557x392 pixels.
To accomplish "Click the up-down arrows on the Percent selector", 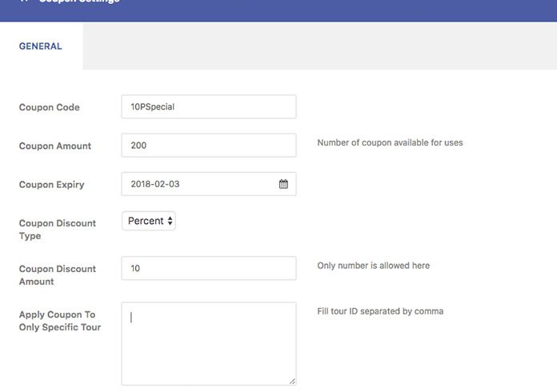I will (170, 221).
